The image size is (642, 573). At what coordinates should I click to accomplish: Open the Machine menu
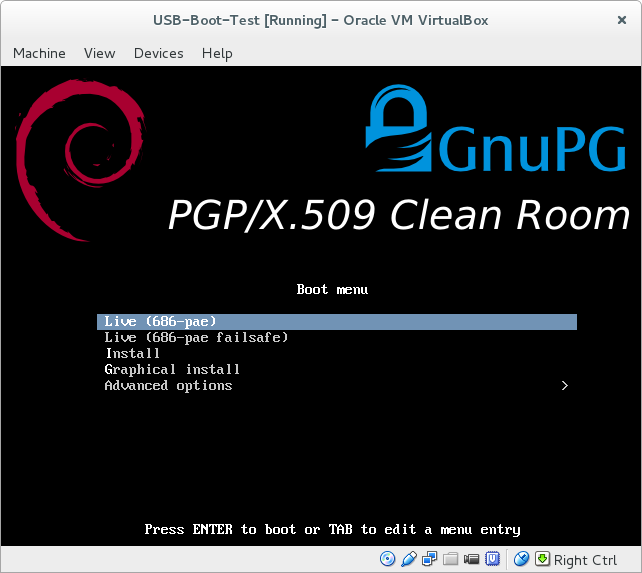(x=39, y=53)
